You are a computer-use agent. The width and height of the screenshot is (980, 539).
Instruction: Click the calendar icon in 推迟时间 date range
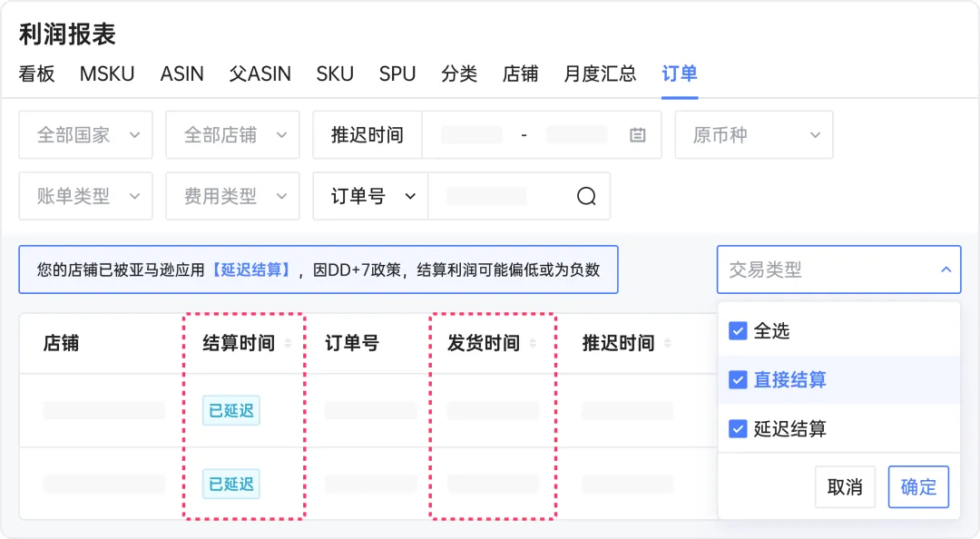(x=637, y=134)
